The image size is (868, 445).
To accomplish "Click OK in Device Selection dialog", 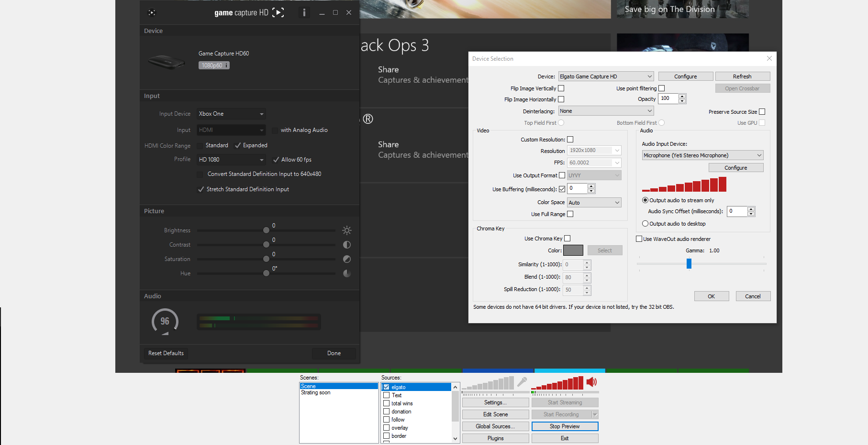I will (712, 296).
